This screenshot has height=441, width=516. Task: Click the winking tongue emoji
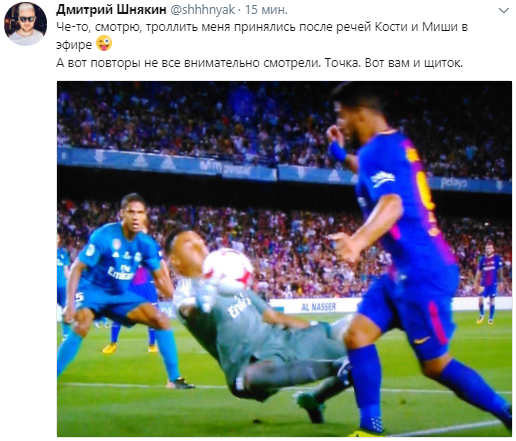coord(104,44)
